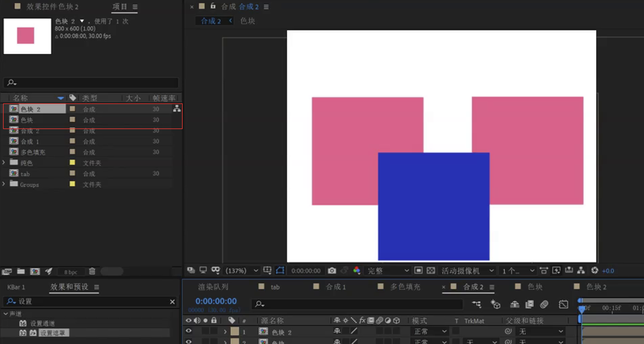This screenshot has width=644, height=344.
Task: Click the primary viewer monitor icon
Action: [x=203, y=270]
